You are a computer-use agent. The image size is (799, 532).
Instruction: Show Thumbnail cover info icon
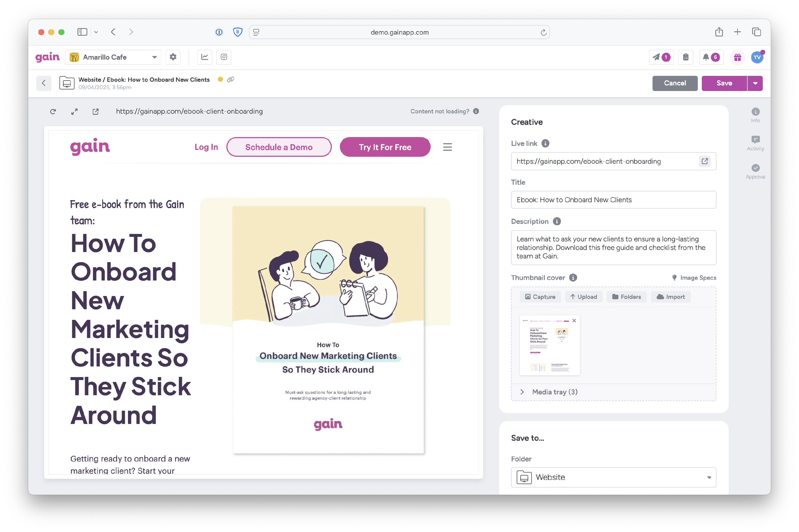click(573, 278)
